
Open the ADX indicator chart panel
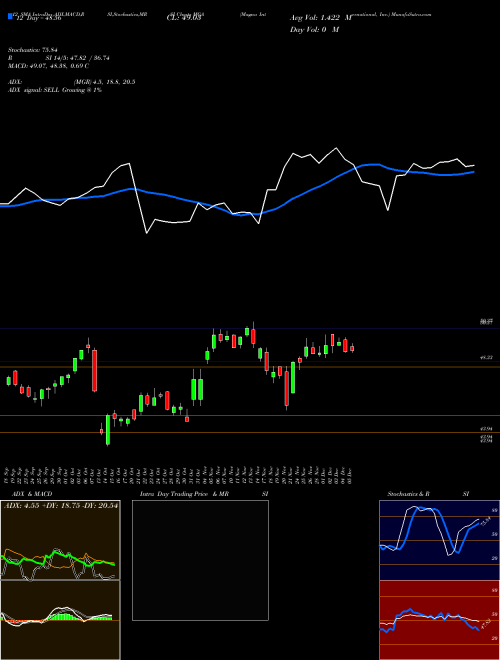click(60, 540)
